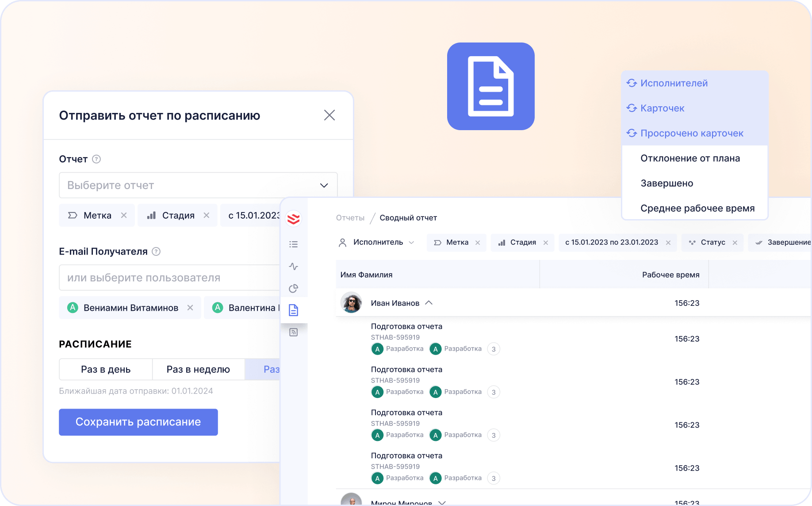Click refresh icon beside Исполнителей
The width and height of the screenshot is (812, 506).
[x=632, y=83]
